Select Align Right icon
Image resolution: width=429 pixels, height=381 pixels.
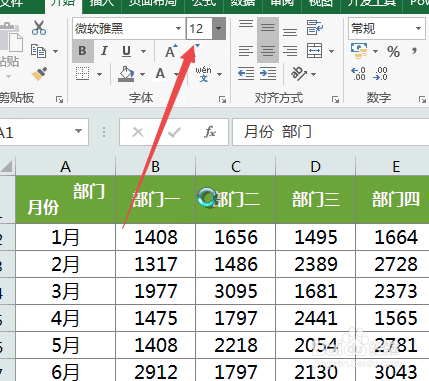290,51
